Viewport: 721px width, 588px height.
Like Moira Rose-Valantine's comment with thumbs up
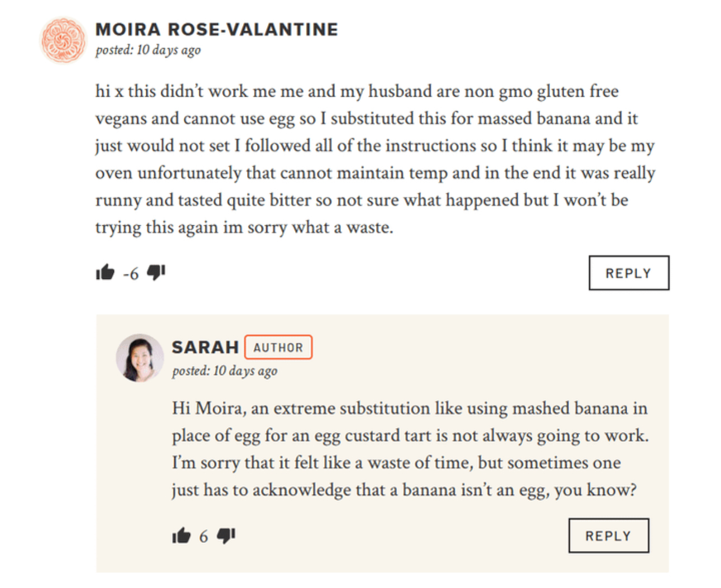pos(105,273)
